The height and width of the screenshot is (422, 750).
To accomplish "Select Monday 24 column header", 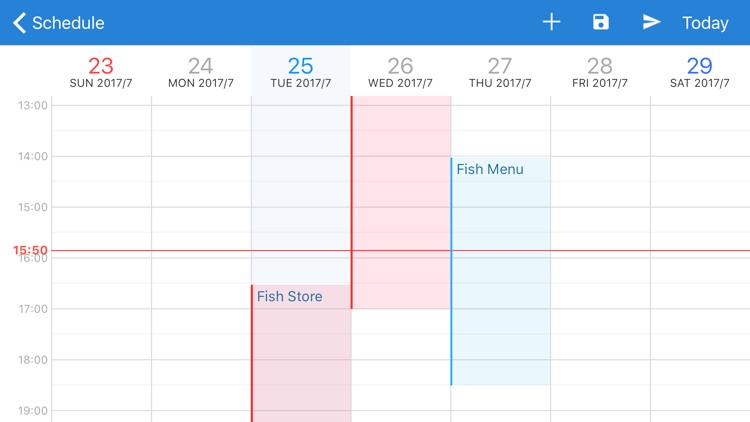I will [x=201, y=72].
